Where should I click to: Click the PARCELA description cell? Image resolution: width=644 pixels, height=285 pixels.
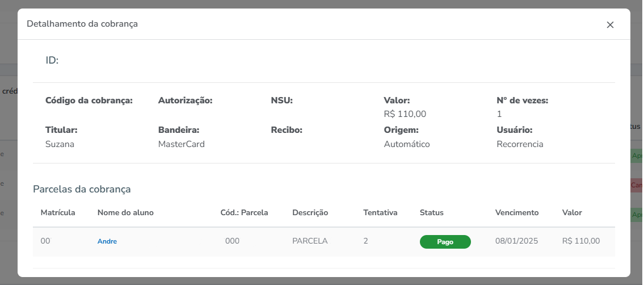[x=310, y=241]
